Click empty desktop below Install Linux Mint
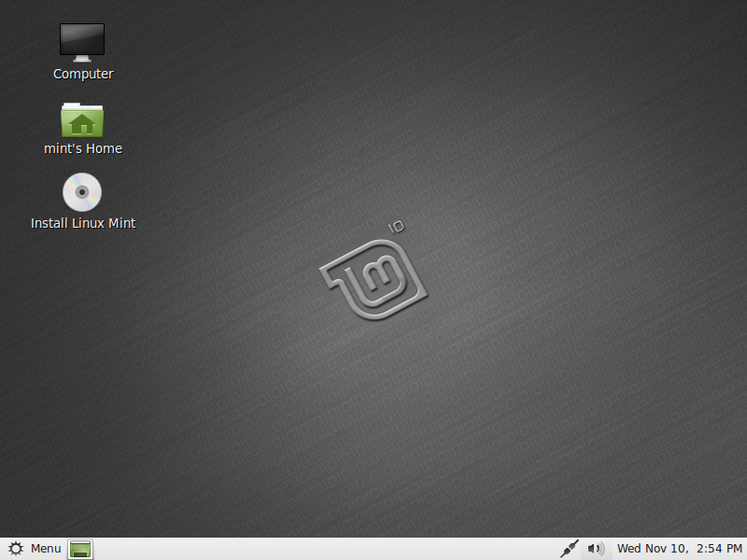This screenshot has height=560, width=747. pyautogui.click(x=83, y=317)
